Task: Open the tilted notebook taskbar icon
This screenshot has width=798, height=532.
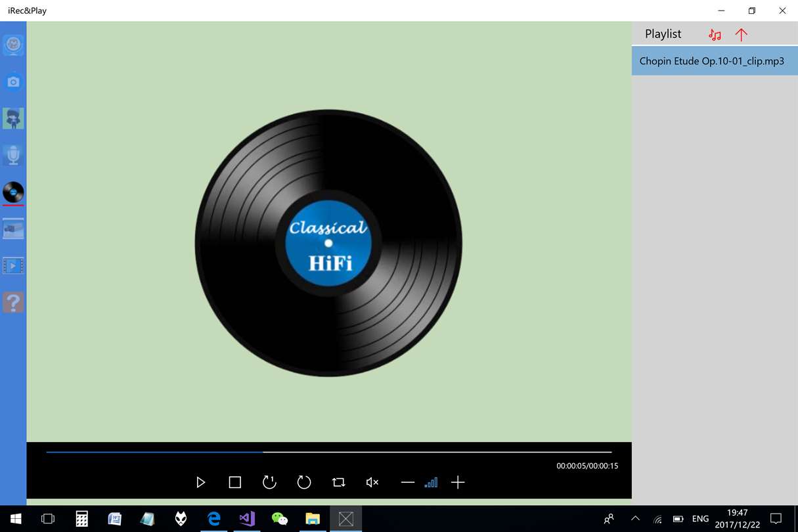Action: (x=147, y=519)
